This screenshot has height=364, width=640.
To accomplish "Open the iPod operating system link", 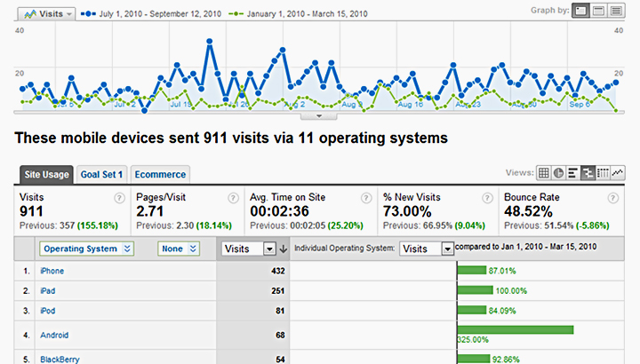I will (48, 311).
